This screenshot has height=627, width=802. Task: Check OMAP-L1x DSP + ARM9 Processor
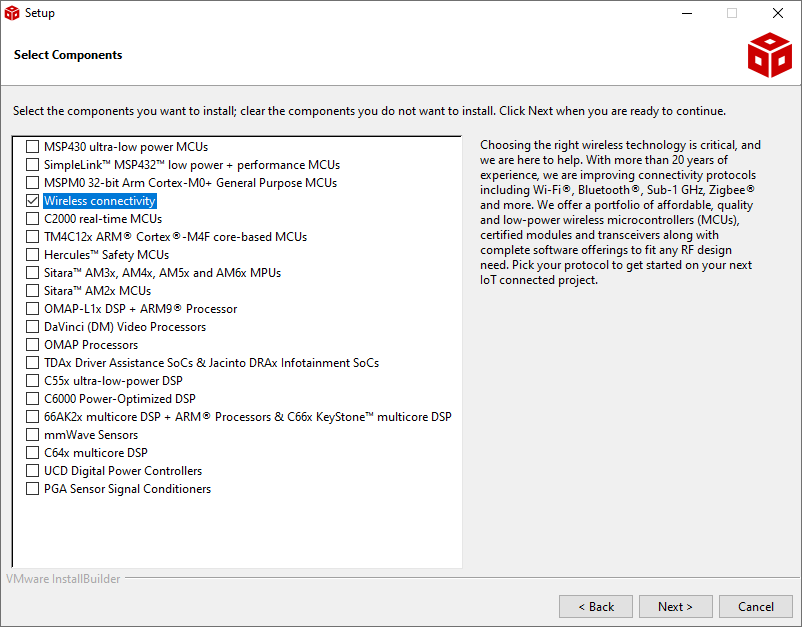[x=33, y=308]
